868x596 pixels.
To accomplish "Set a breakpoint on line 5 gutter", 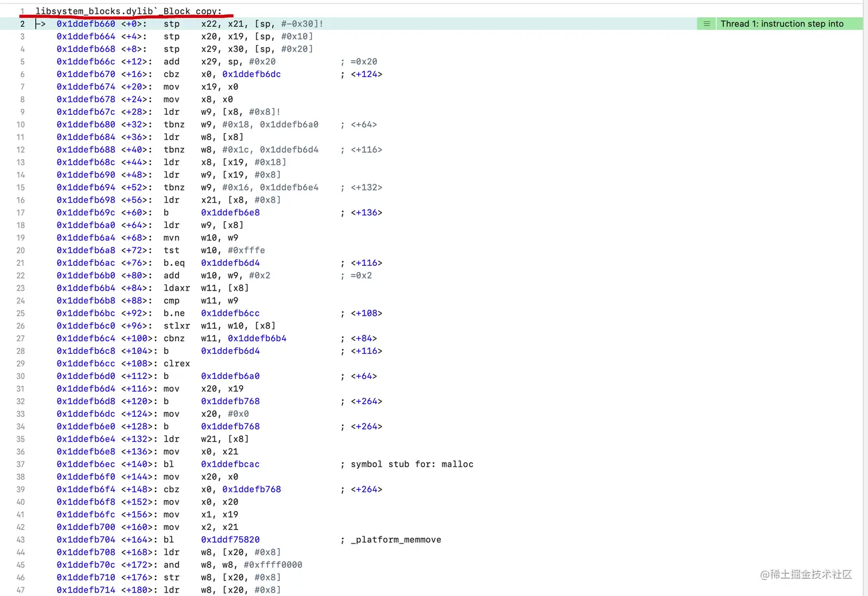I will pyautogui.click(x=22, y=61).
